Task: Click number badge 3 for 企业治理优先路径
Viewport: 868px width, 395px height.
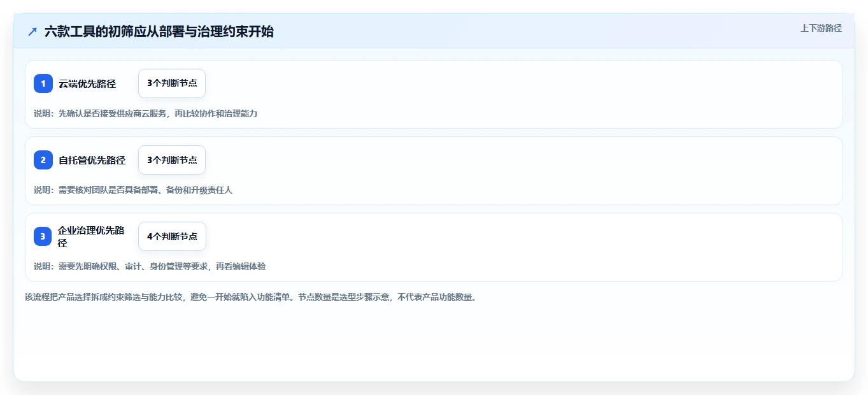Action: pyautogui.click(x=43, y=236)
